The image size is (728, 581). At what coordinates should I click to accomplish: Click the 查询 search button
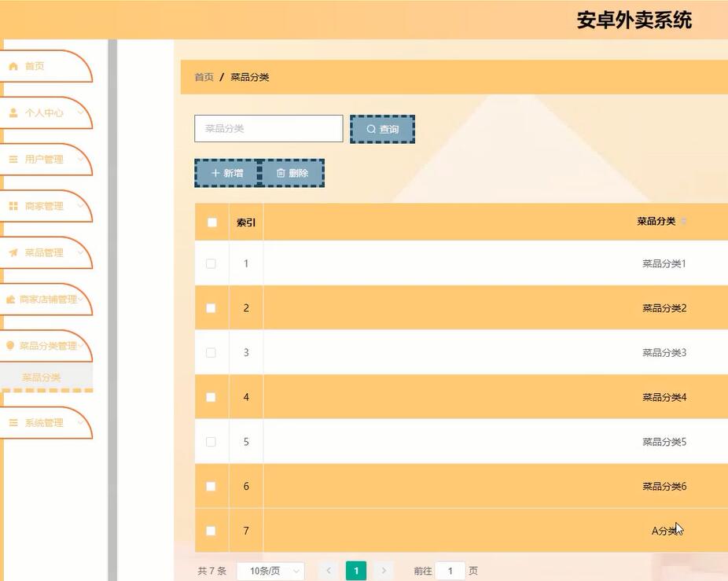(x=383, y=128)
